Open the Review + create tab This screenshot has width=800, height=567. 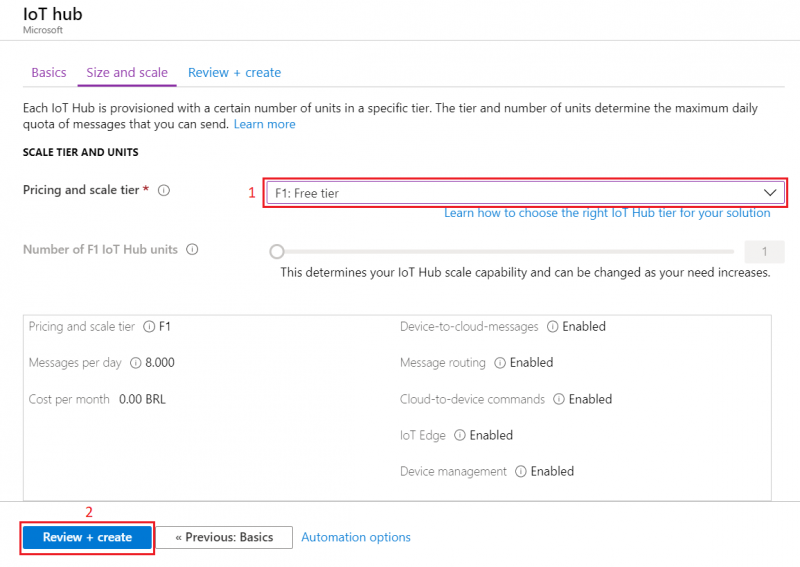(234, 72)
